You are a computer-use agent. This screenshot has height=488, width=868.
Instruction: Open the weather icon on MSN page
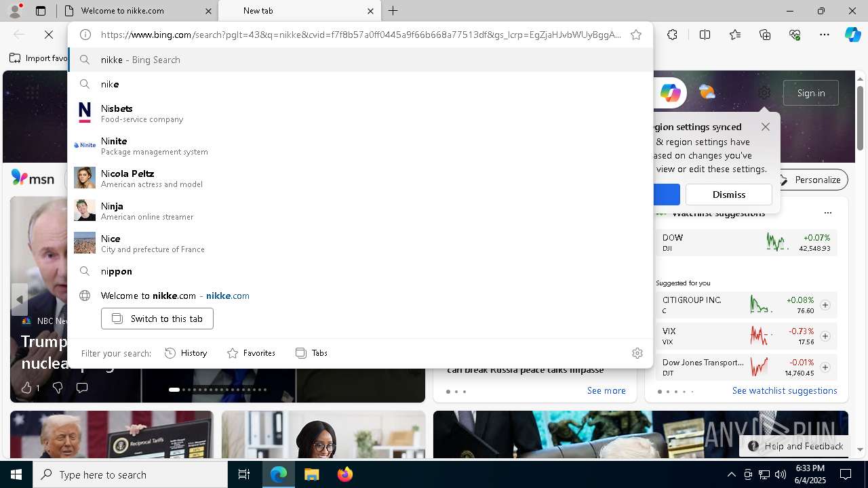(707, 92)
